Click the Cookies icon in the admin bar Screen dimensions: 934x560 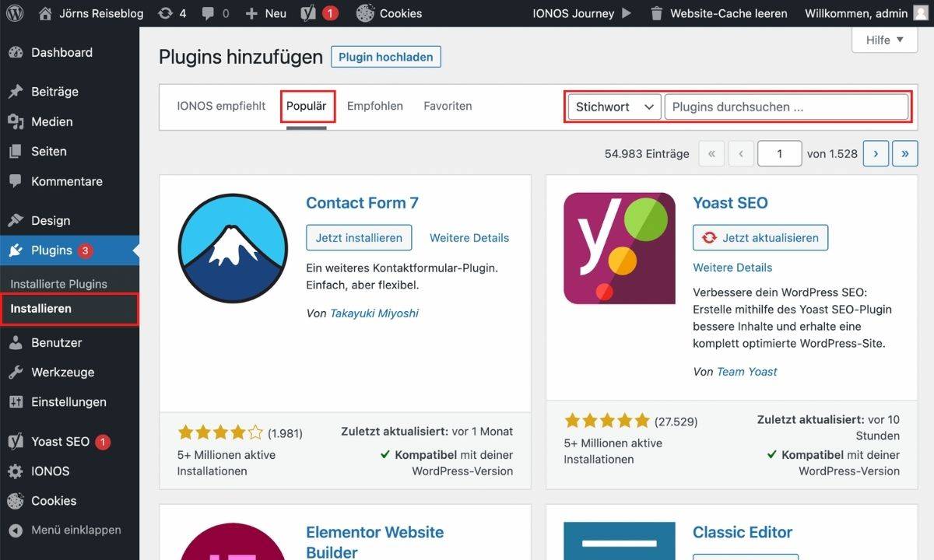pyautogui.click(x=365, y=13)
